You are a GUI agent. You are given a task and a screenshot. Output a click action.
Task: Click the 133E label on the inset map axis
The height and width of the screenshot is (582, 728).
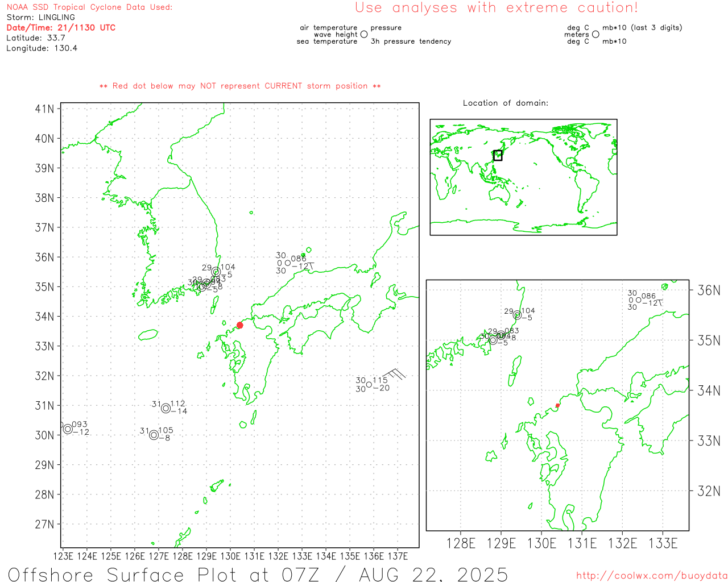[x=663, y=544]
